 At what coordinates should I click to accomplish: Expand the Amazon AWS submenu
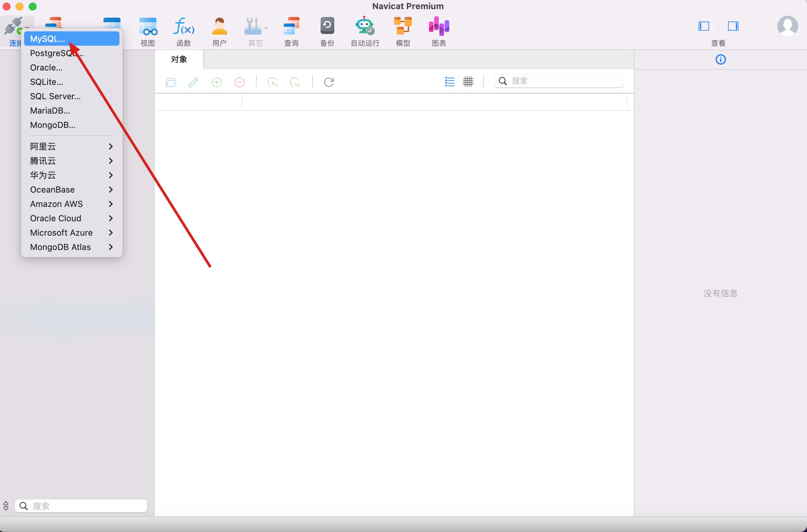[x=71, y=204]
